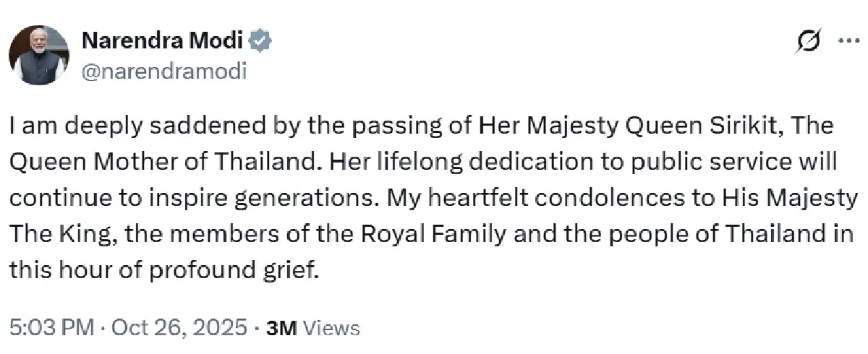Click the Views label

click(x=331, y=328)
